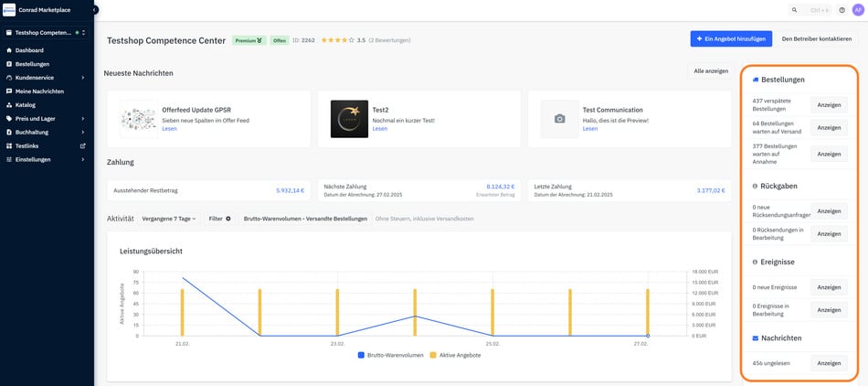Open the Filter button in Aktivität

point(219,219)
